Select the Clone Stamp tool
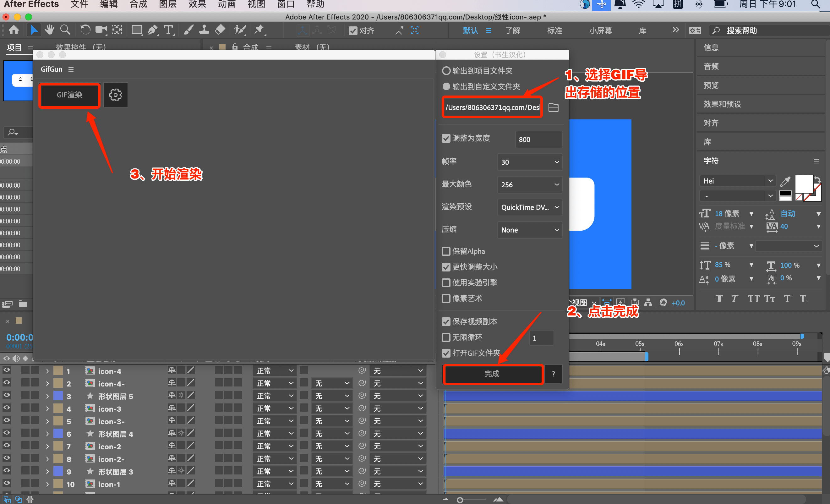The height and width of the screenshot is (504, 830). tap(204, 30)
